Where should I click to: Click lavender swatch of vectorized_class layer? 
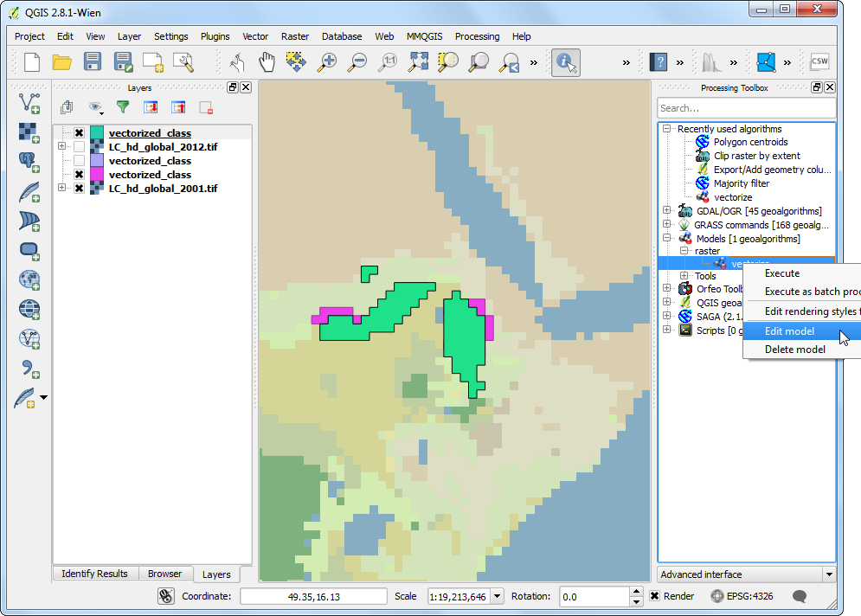pyautogui.click(x=97, y=160)
